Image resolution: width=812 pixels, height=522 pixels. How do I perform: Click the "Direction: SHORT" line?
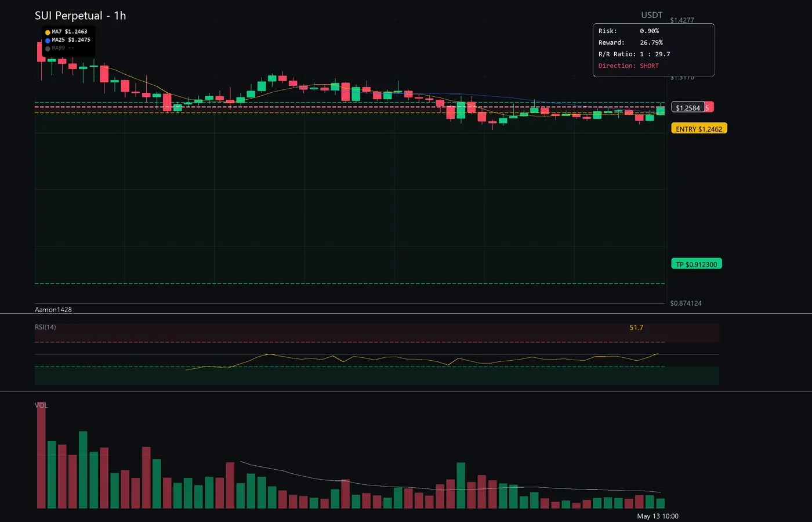629,66
